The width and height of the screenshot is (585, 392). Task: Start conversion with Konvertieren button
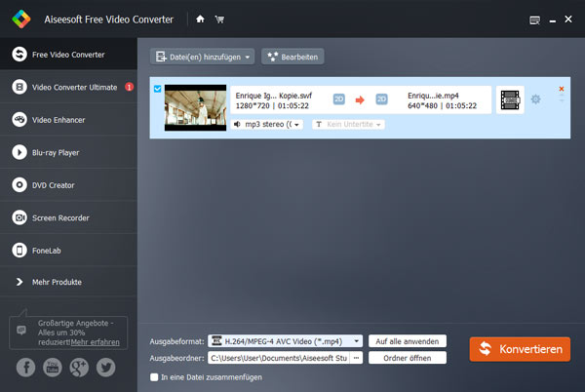coord(520,349)
